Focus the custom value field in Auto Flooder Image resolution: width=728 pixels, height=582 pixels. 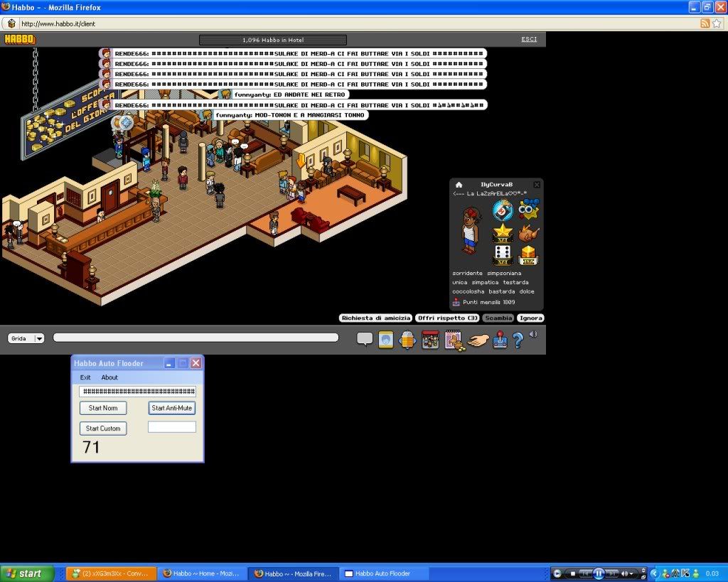coord(172,427)
